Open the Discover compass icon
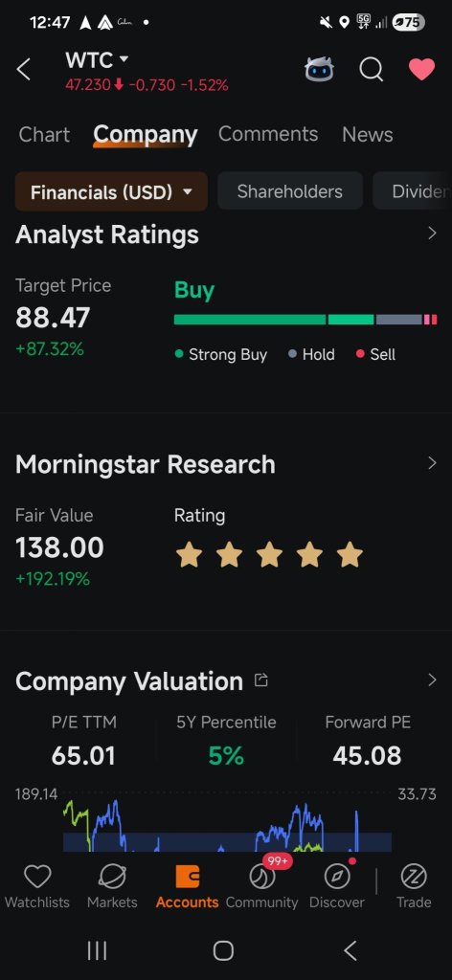 pyautogui.click(x=338, y=877)
